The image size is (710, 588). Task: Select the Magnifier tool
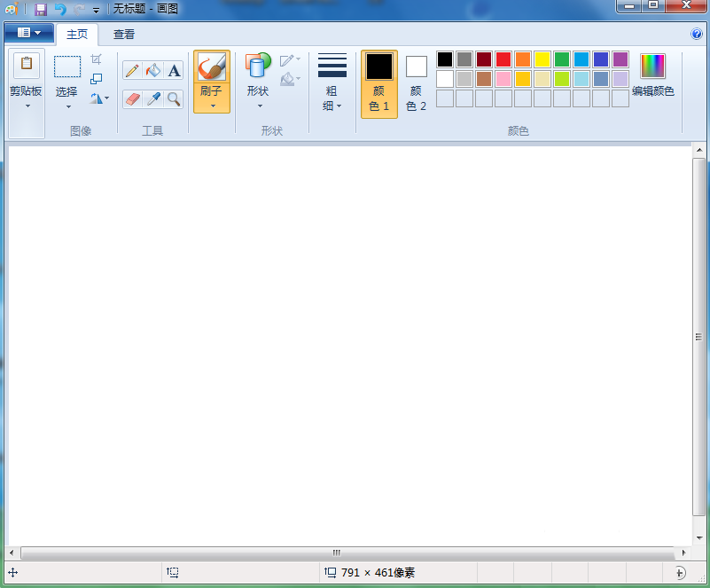pyautogui.click(x=174, y=98)
